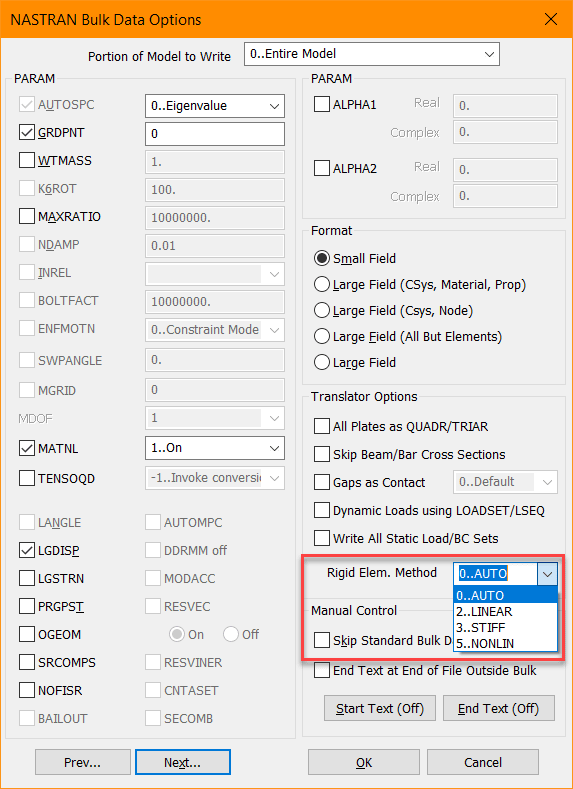Collapse the Rigid Elem. Method dropdown arrow
The image size is (573, 789).
pos(547,574)
